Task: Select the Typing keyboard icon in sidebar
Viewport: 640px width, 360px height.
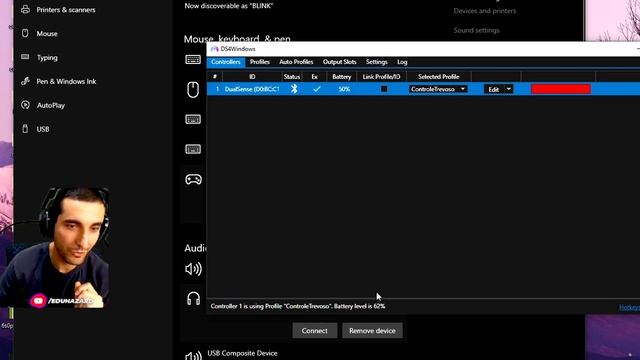Action: click(x=25, y=57)
